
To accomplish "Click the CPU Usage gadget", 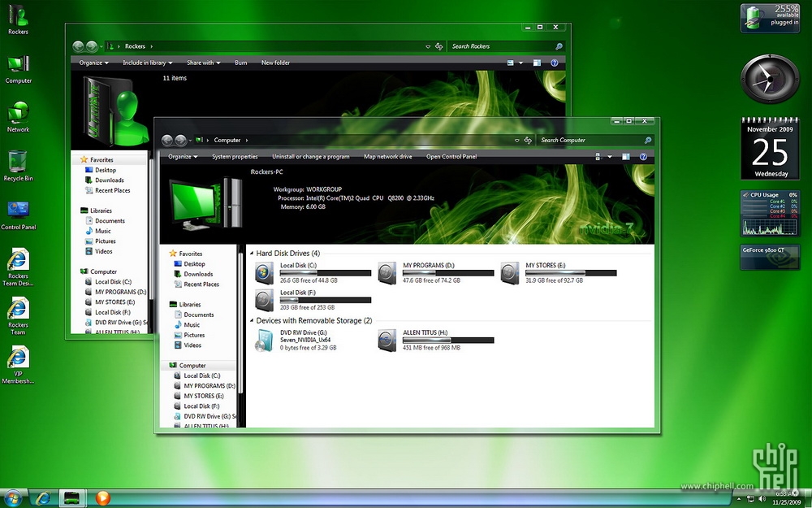I will 770,214.
